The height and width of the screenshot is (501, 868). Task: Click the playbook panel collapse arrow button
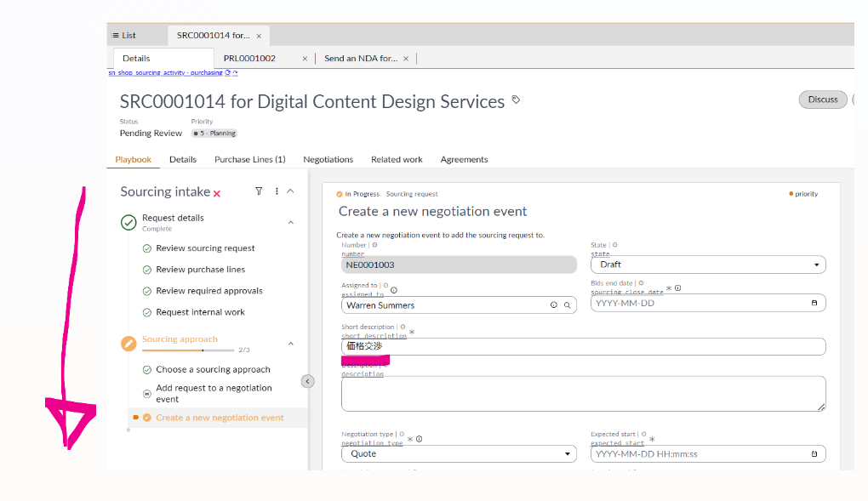click(308, 381)
